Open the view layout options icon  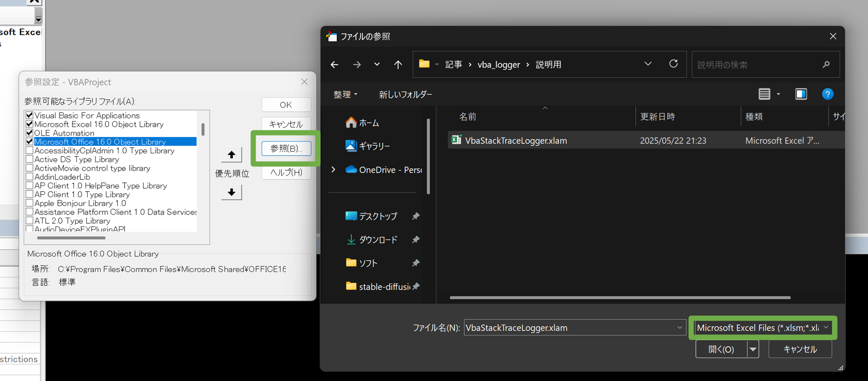(764, 94)
